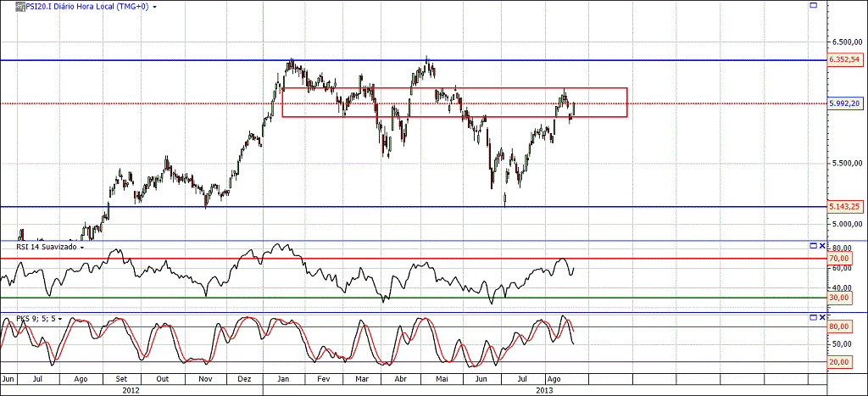868x396 pixels.
Task: Expand the RSI 14 Suavizado dropdown arrow
Action: 82,248
